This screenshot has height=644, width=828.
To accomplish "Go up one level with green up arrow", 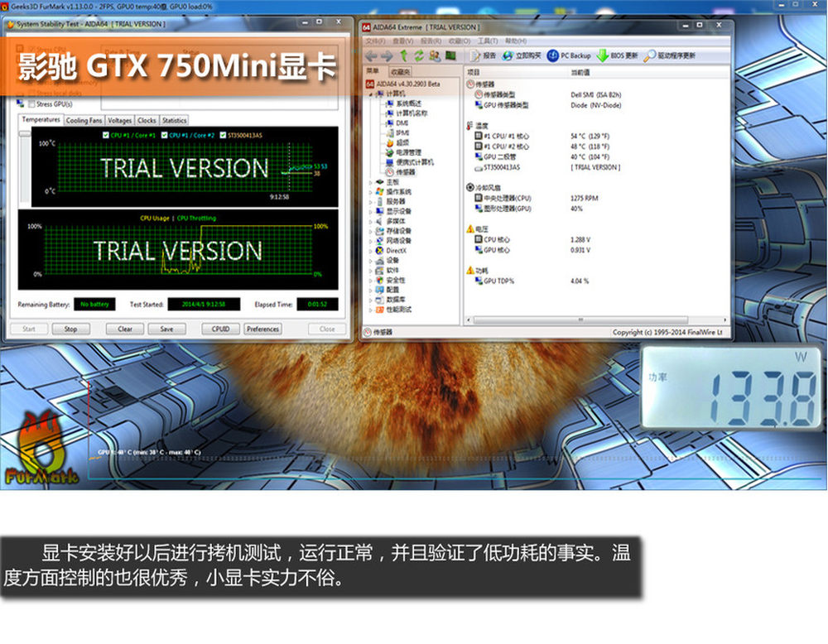I will click(403, 55).
